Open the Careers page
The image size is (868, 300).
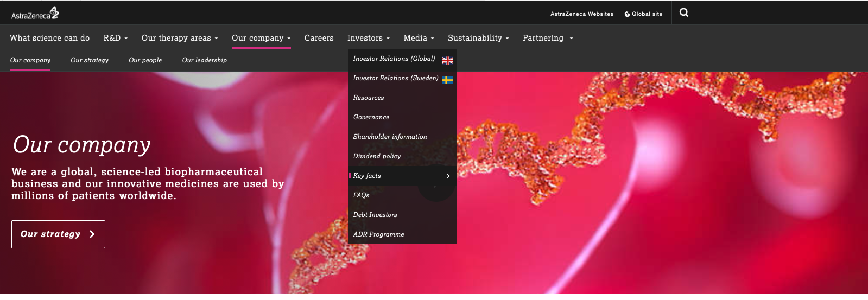coord(319,38)
